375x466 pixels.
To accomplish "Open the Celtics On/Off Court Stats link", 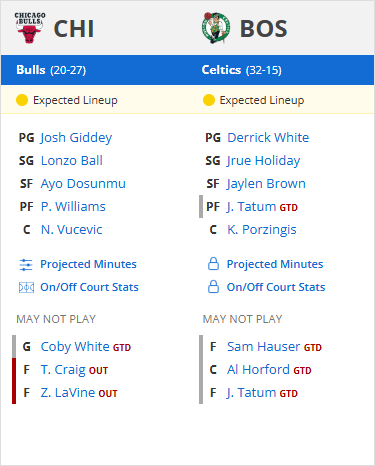I will click(x=276, y=287).
